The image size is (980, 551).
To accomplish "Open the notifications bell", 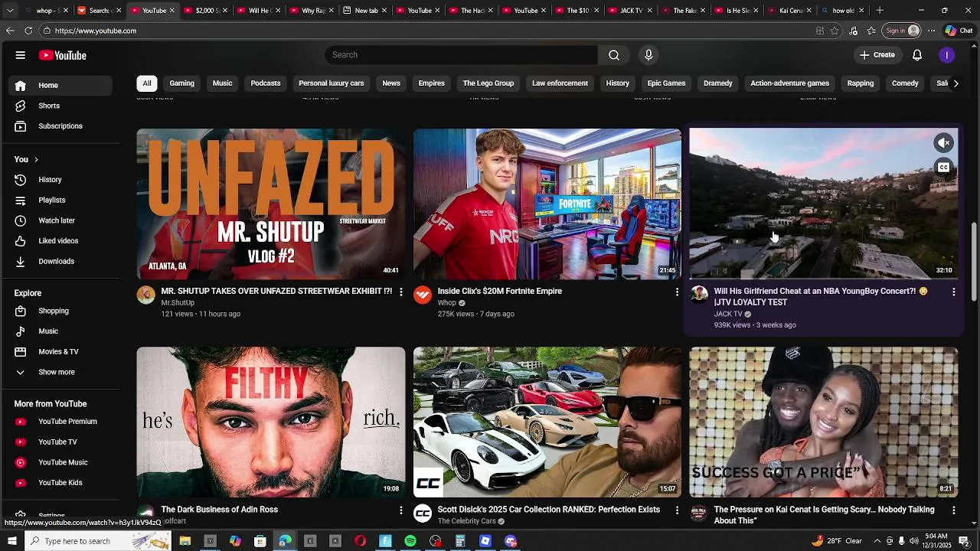I will pos(917,55).
